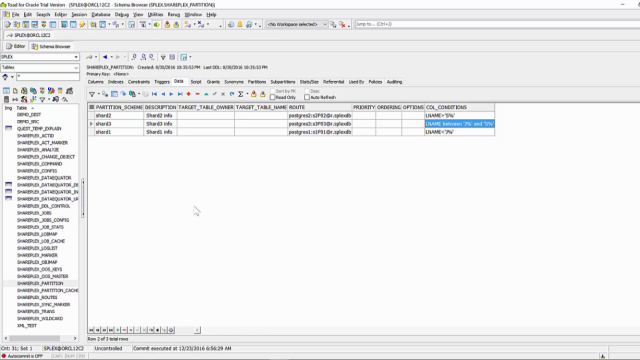Click the refresh data icon in grid toolbar
The image size is (640, 360).
tap(232, 94)
